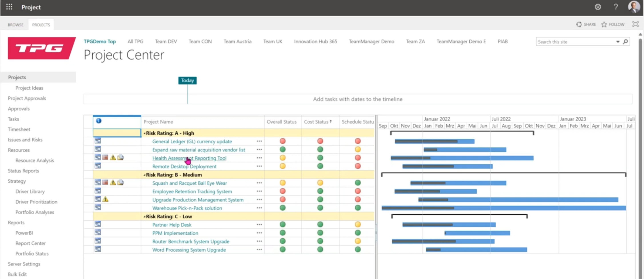Click the TPG logo
The image size is (644, 279).
(41, 48)
